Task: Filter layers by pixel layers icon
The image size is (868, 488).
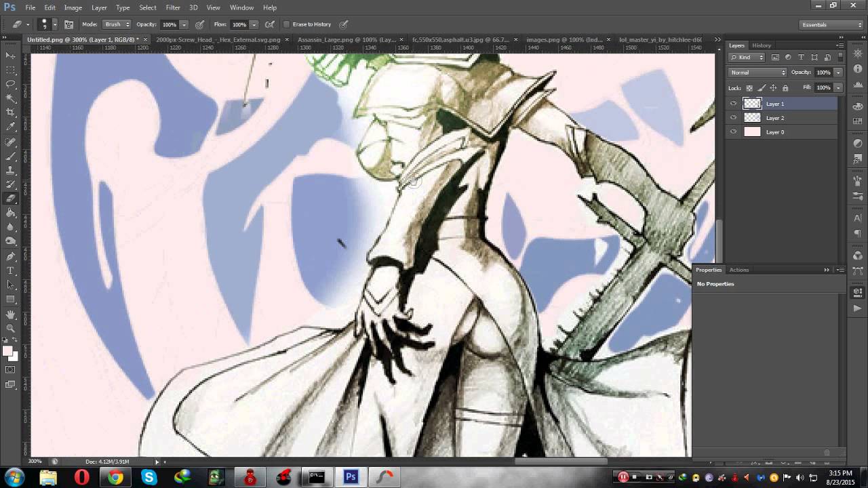Action: pyautogui.click(x=775, y=58)
